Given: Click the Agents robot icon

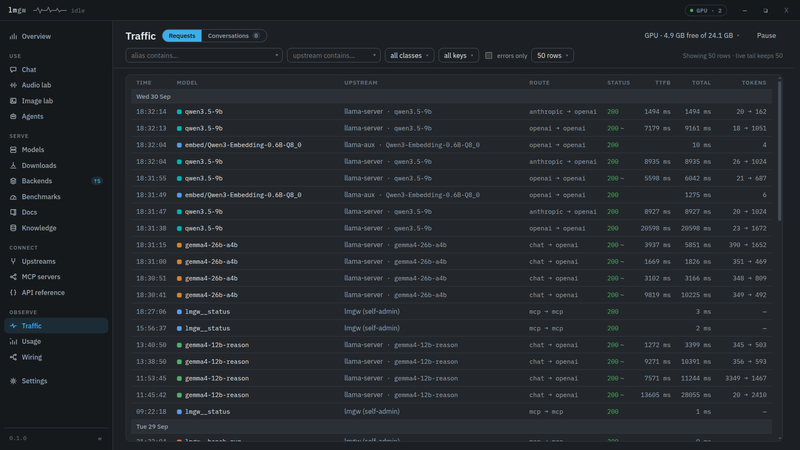Looking at the screenshot, I should (13, 116).
